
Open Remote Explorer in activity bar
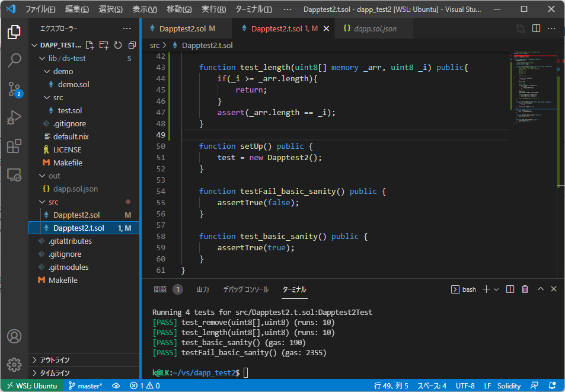(x=14, y=175)
